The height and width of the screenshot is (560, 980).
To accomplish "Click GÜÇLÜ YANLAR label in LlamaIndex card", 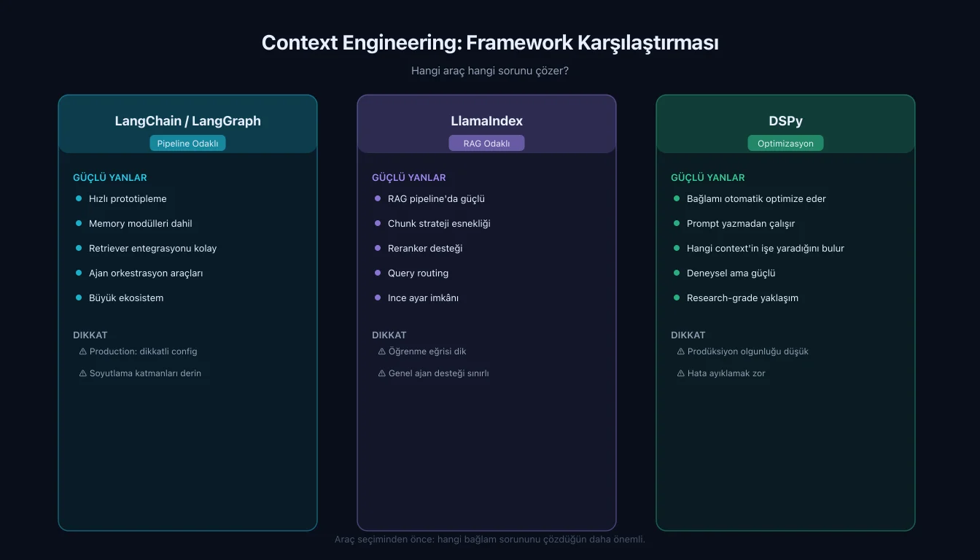I will pyautogui.click(x=409, y=178).
